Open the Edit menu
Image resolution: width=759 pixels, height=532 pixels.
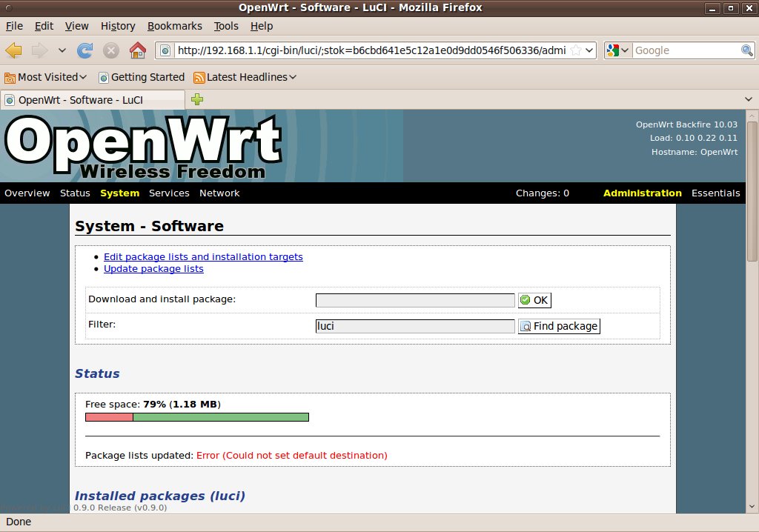tap(44, 26)
